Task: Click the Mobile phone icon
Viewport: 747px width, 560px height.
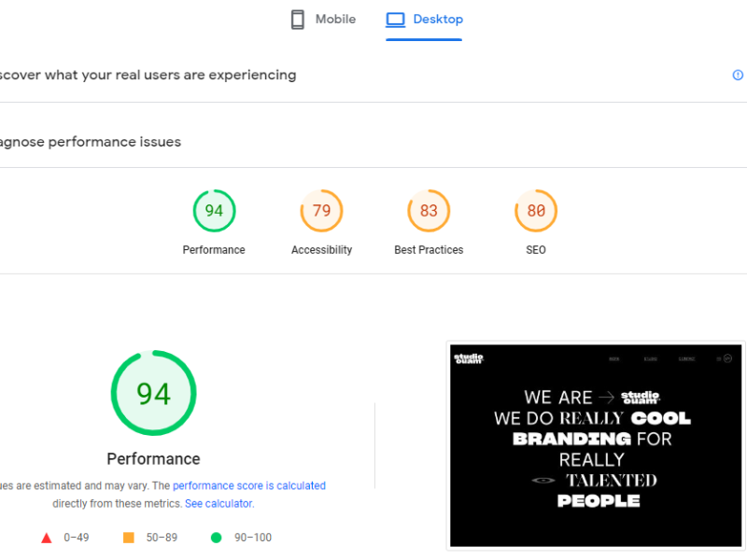Action: click(x=298, y=20)
